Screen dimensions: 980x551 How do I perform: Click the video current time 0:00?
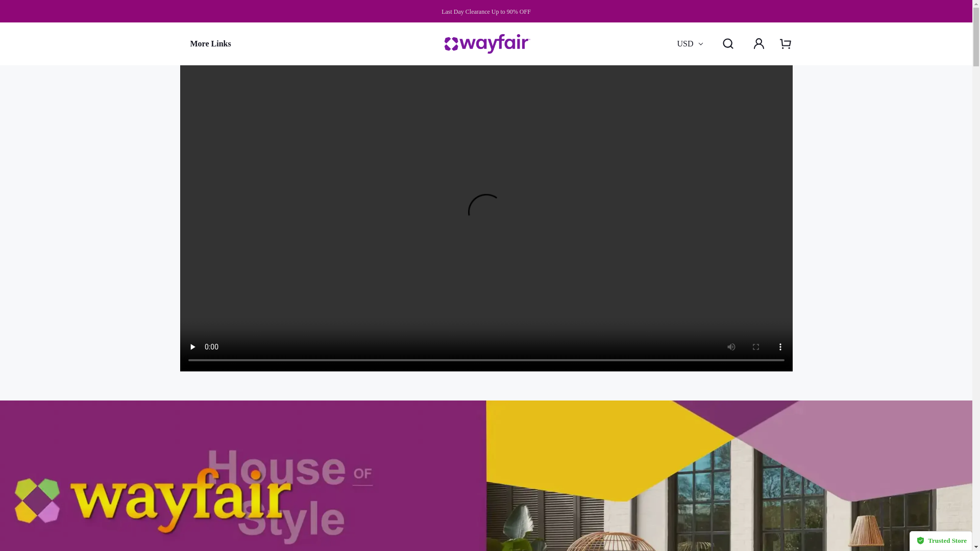211,347
